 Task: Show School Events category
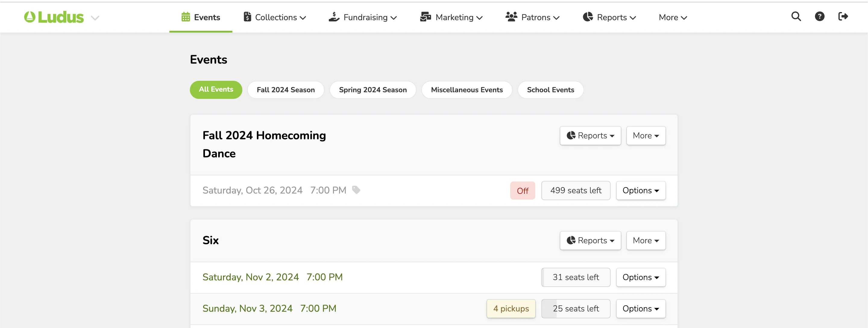click(551, 90)
